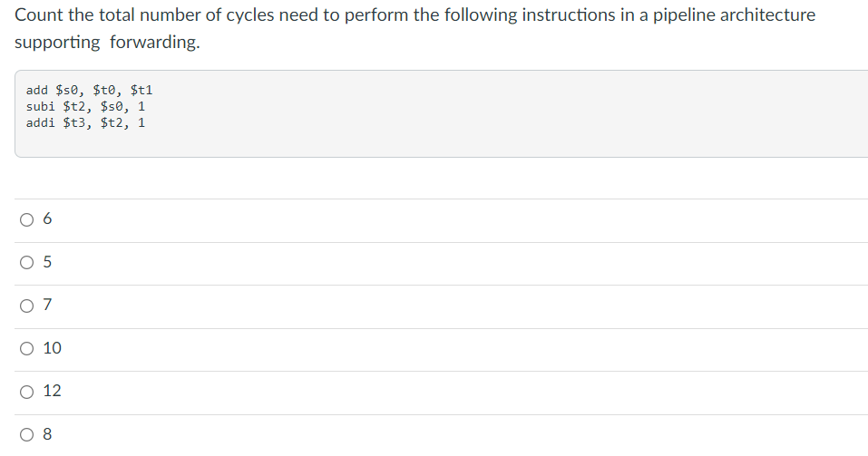This screenshot has width=868, height=456.
Task: Click the "add $s0, $t0, $t1" code line
Action: pos(89,91)
